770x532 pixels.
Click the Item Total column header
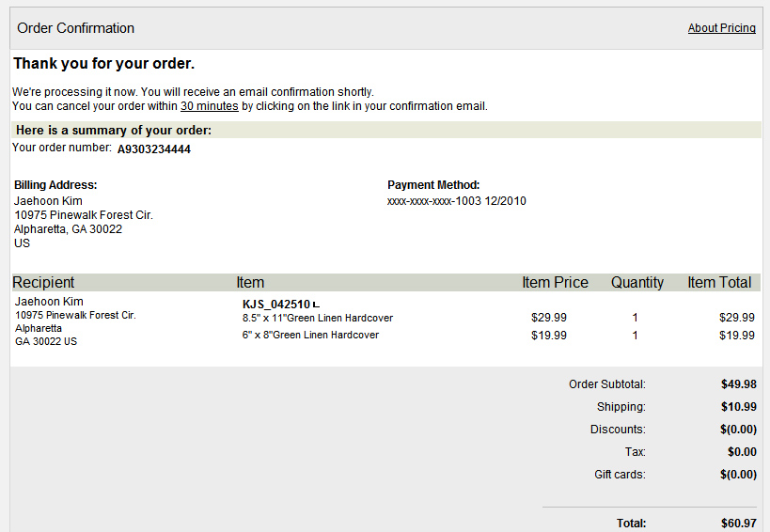pyautogui.click(x=718, y=283)
